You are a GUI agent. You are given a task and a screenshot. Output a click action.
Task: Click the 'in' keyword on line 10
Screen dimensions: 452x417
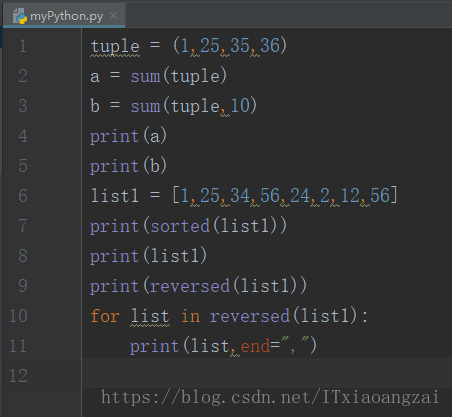click(191, 316)
